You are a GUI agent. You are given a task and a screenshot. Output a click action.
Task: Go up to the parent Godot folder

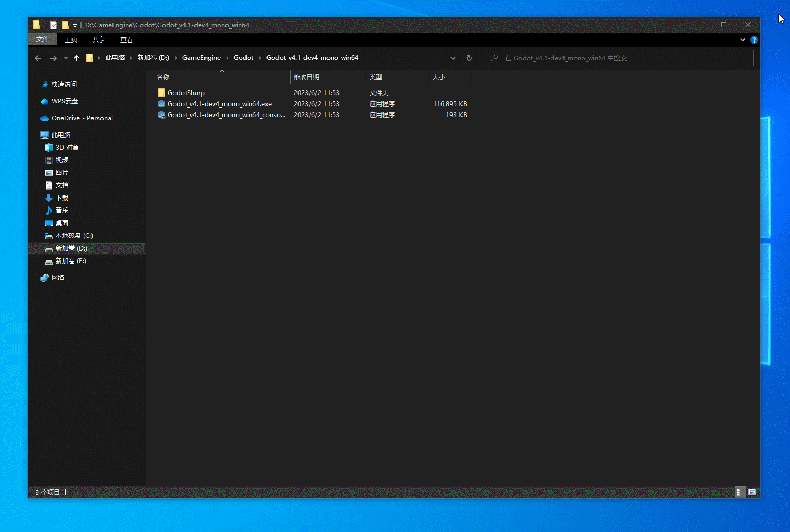[x=76, y=58]
